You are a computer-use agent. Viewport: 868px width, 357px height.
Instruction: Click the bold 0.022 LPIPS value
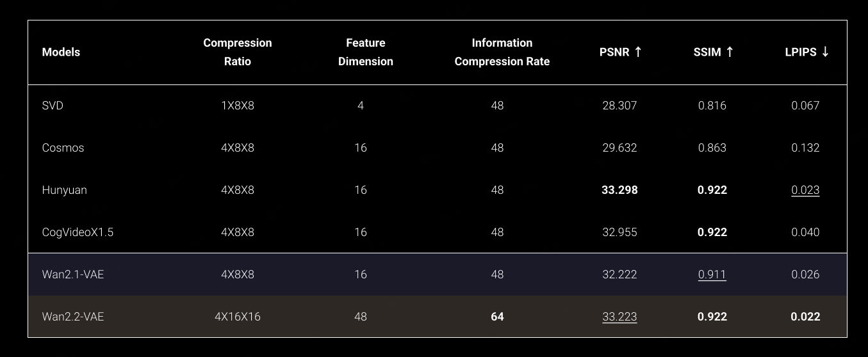(x=805, y=317)
